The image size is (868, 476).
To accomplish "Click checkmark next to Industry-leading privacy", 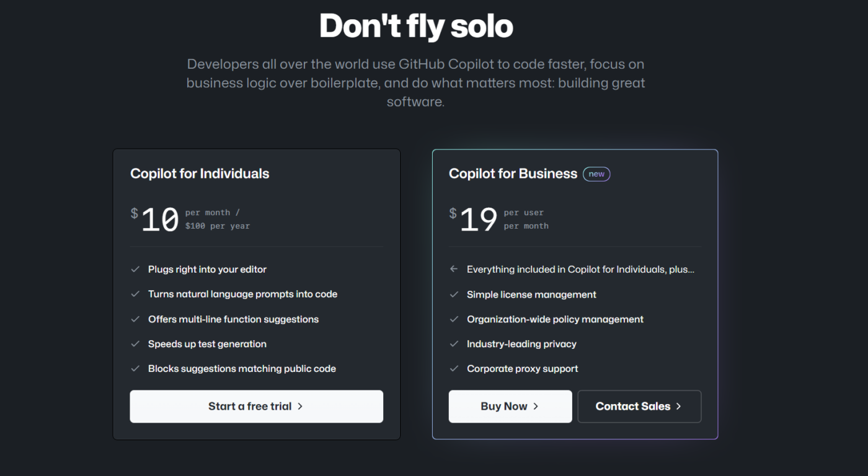I will 454,344.
